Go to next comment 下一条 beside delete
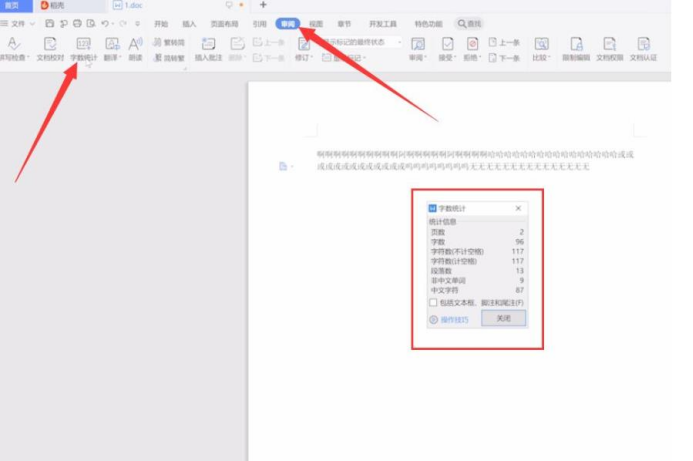Screen dimensions: 693x461 269,58
